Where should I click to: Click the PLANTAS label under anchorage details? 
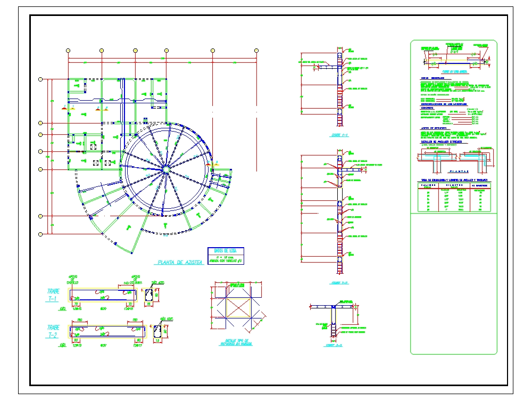coord(458,171)
